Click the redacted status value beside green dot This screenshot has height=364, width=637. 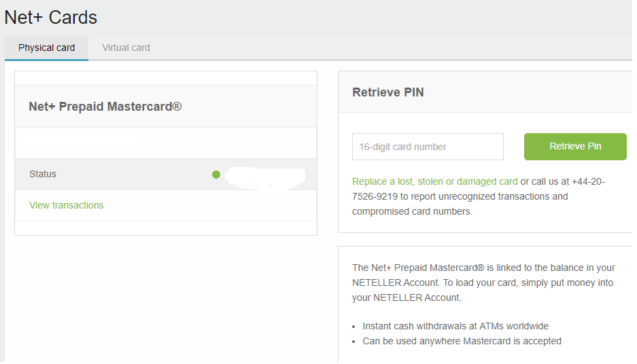pyautogui.click(x=265, y=178)
